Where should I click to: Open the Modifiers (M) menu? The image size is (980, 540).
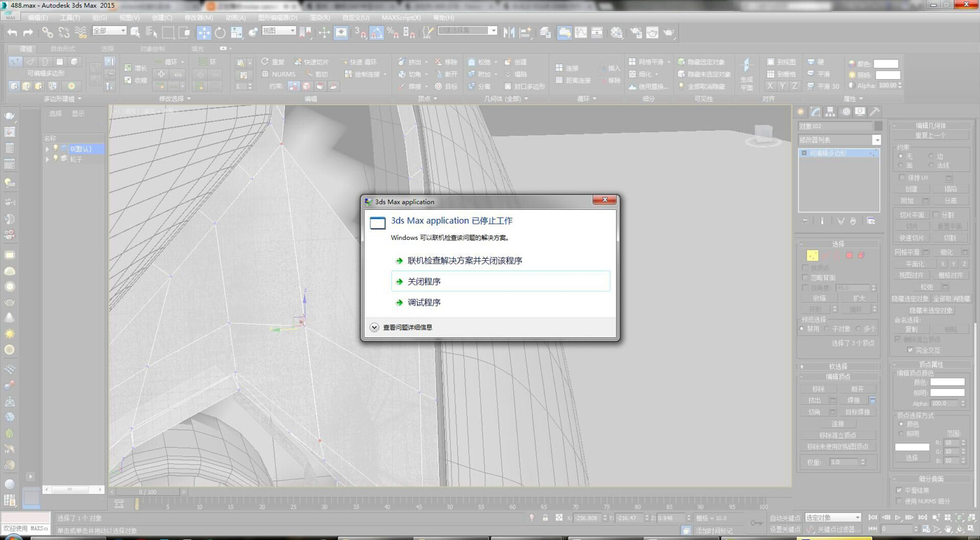pyautogui.click(x=199, y=18)
